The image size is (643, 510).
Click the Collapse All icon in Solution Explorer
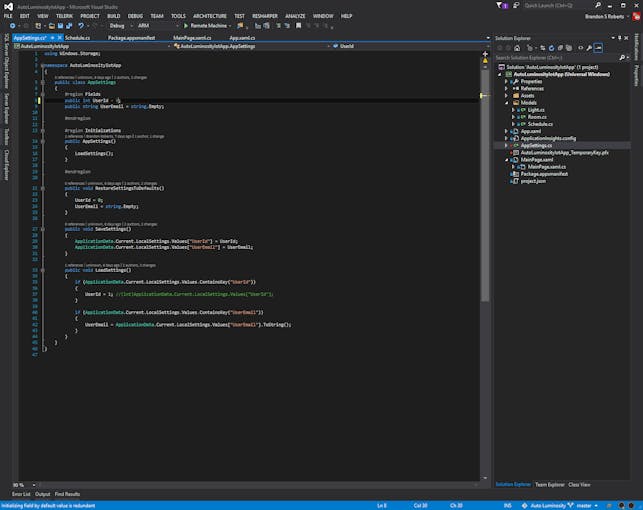(x=560, y=48)
